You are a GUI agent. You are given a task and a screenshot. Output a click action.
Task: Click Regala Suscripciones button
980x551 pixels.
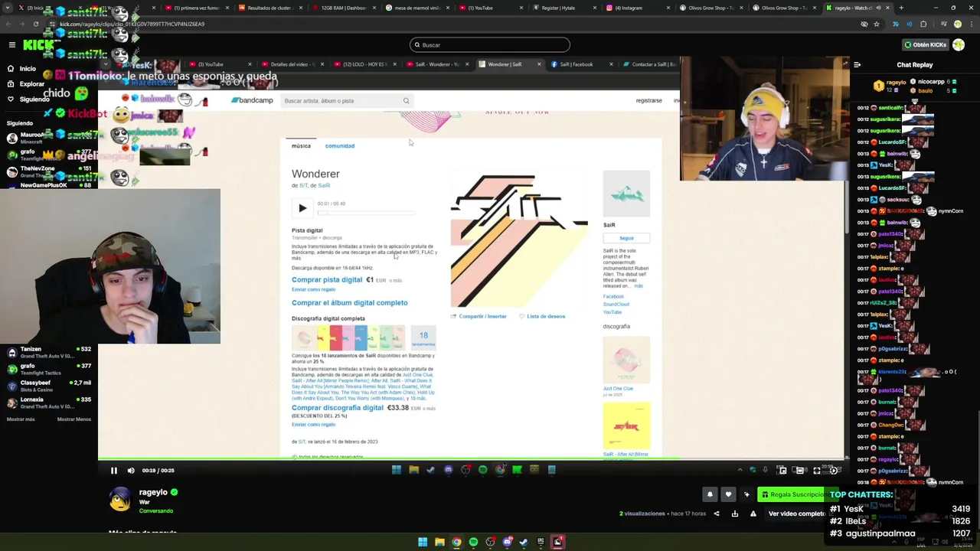[796, 494]
